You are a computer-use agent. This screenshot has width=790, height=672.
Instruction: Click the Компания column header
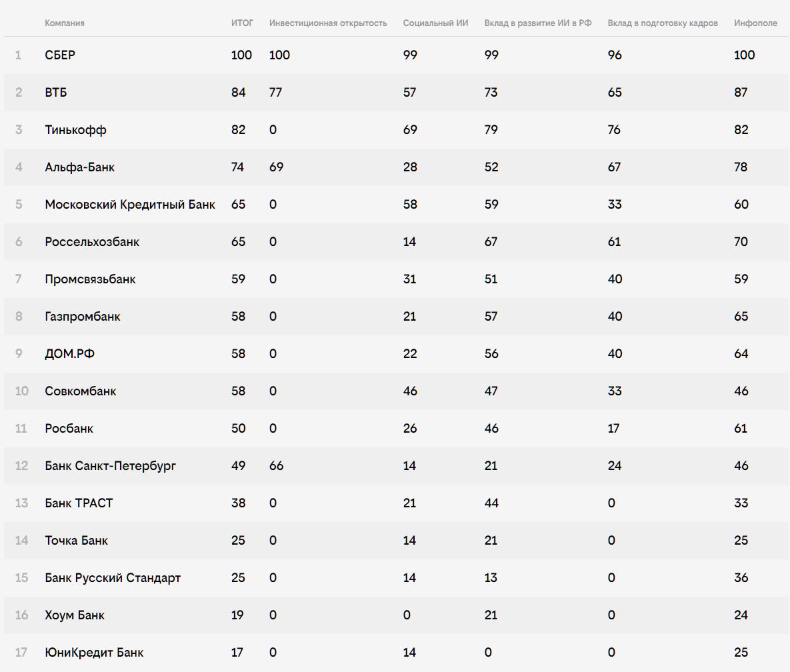tap(65, 23)
